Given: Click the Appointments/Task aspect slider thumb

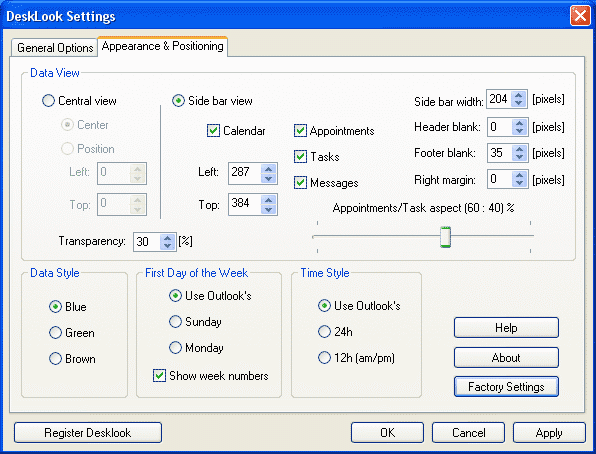Looking at the screenshot, I should click(445, 237).
